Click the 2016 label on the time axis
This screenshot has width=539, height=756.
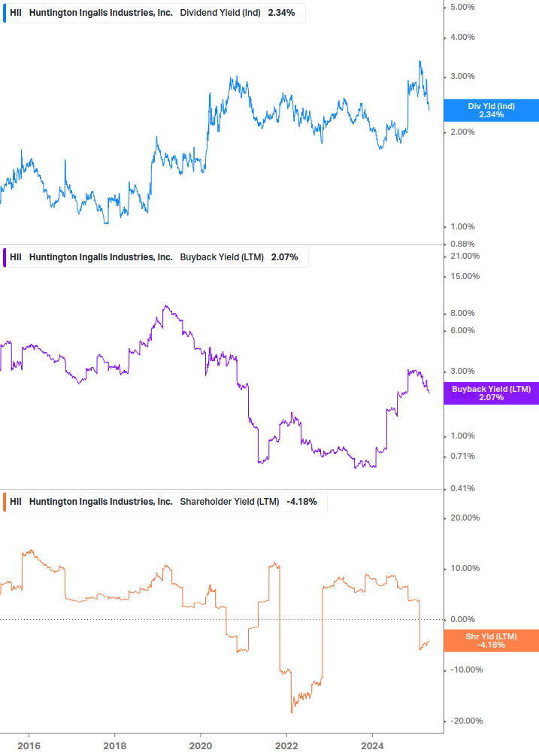point(29,746)
